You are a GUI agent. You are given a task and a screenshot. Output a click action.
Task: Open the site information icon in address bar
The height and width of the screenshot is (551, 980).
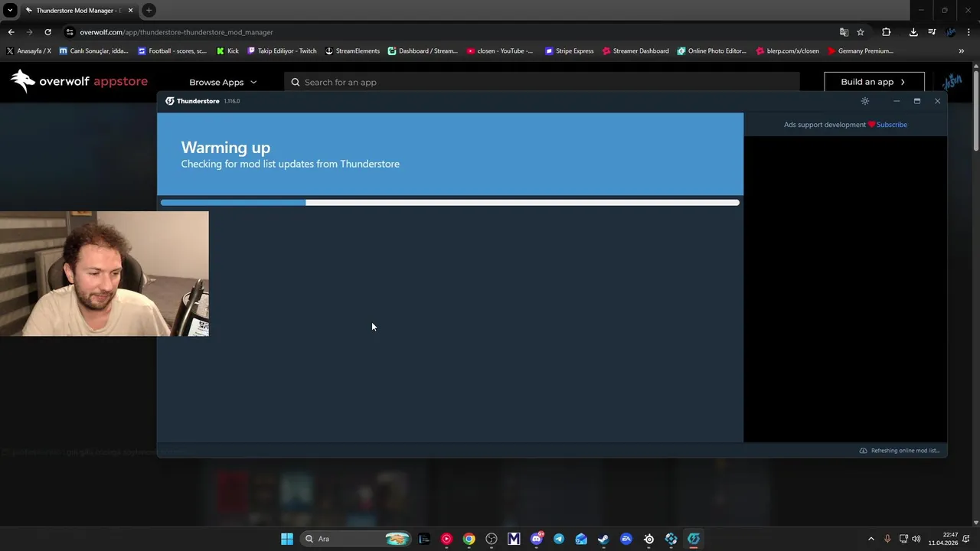pyautogui.click(x=70, y=32)
